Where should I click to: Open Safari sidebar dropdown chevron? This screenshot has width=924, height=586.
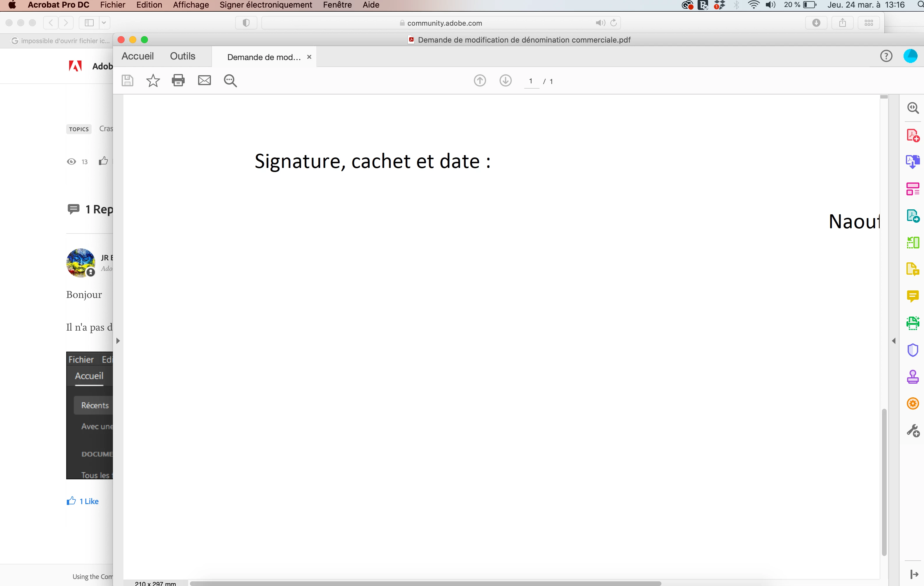pos(104,23)
